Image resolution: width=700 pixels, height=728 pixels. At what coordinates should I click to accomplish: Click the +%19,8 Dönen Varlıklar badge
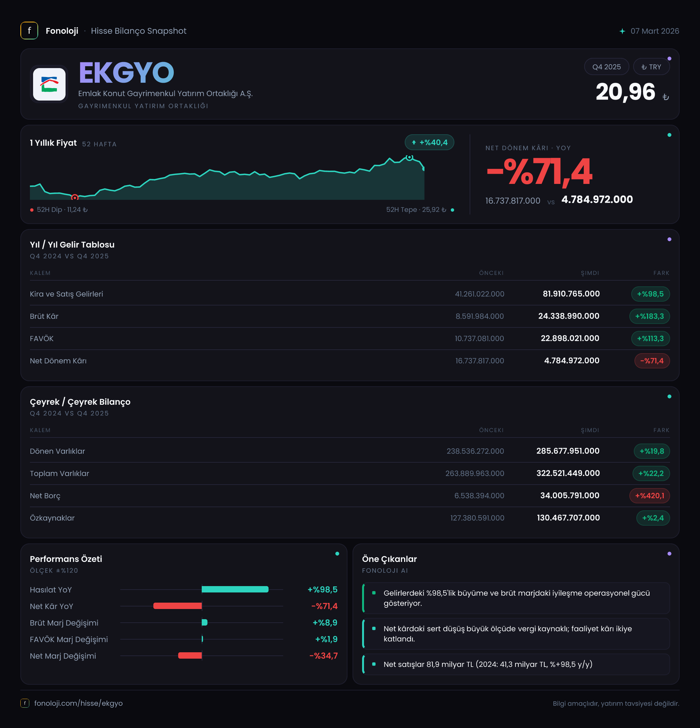coord(652,451)
